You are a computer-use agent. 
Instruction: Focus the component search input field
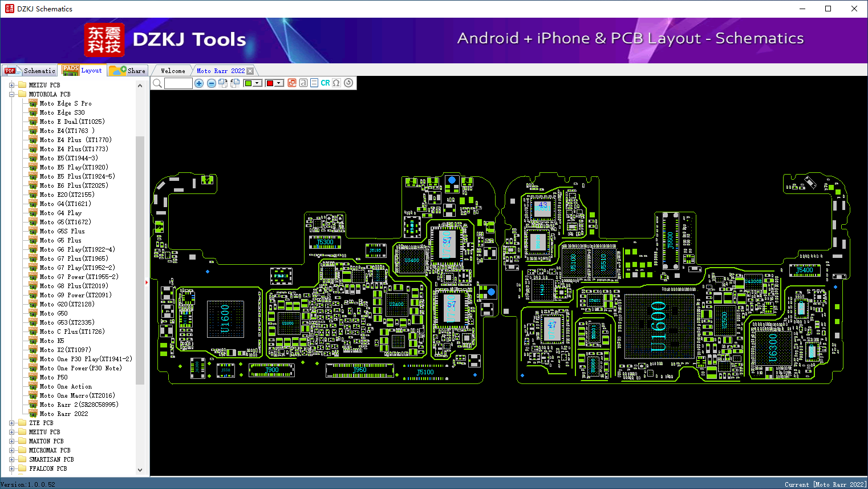click(x=179, y=83)
